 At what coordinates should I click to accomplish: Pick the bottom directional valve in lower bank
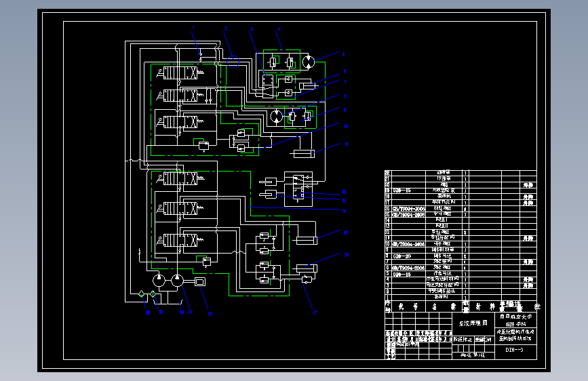coord(181,240)
